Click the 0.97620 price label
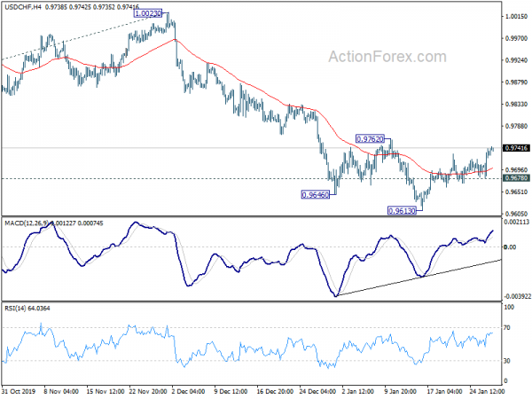 (370, 139)
